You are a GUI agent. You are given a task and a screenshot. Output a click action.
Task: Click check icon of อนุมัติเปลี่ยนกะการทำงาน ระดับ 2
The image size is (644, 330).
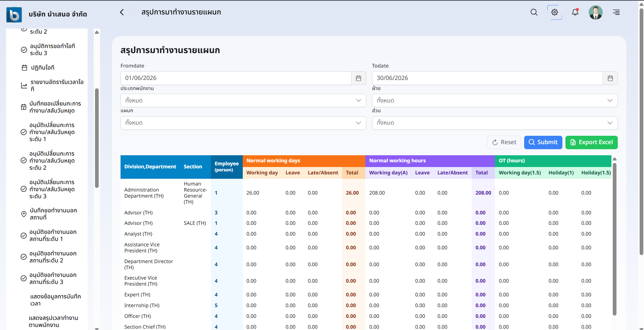click(x=24, y=160)
